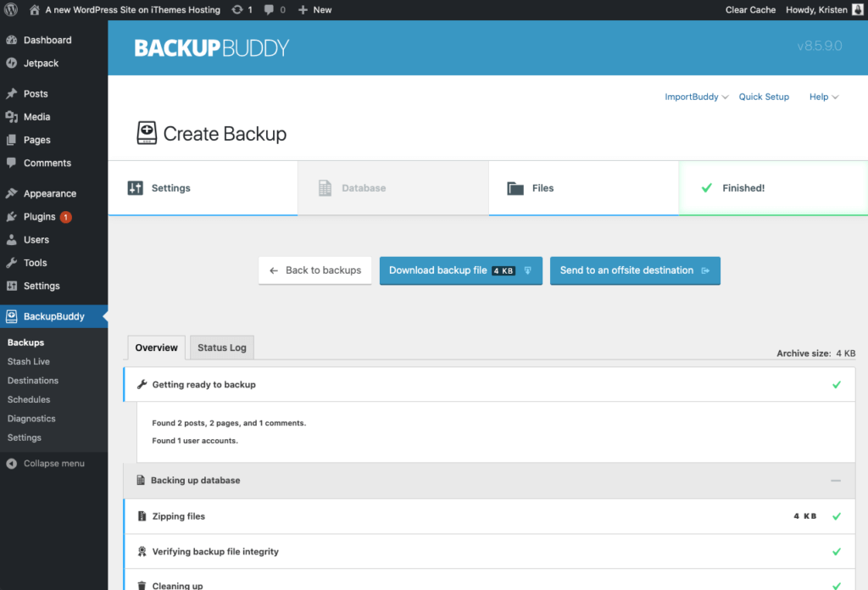Expand the Help dropdown
Viewport: 868px width, 590px height.
(x=824, y=97)
